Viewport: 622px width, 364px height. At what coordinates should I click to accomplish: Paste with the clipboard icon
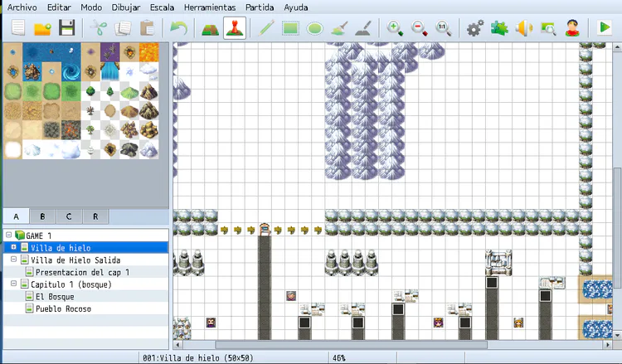pos(147,28)
